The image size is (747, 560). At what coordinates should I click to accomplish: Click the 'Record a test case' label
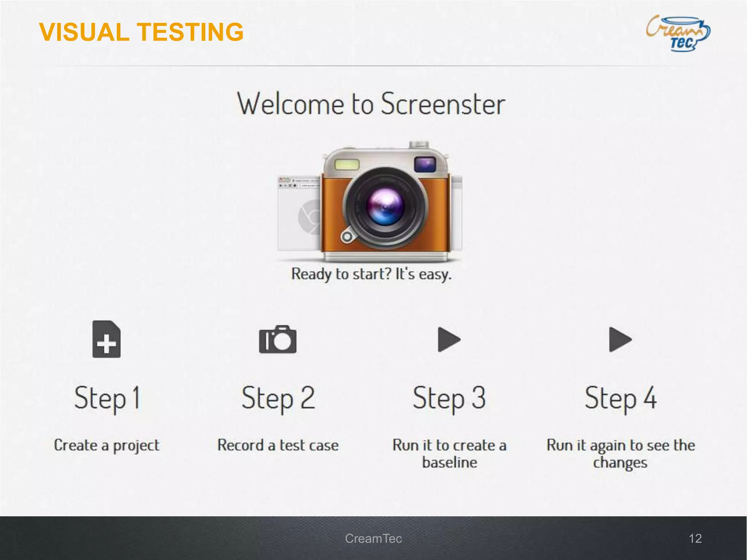pos(278,445)
